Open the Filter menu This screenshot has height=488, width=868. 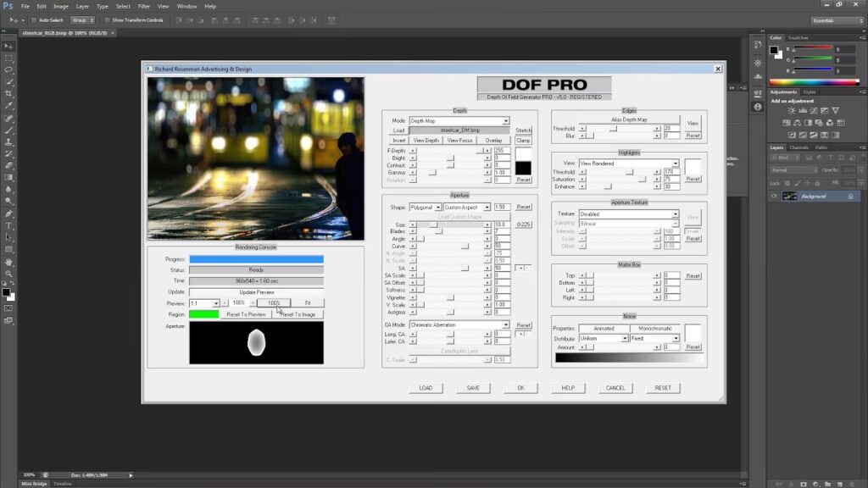(x=144, y=6)
